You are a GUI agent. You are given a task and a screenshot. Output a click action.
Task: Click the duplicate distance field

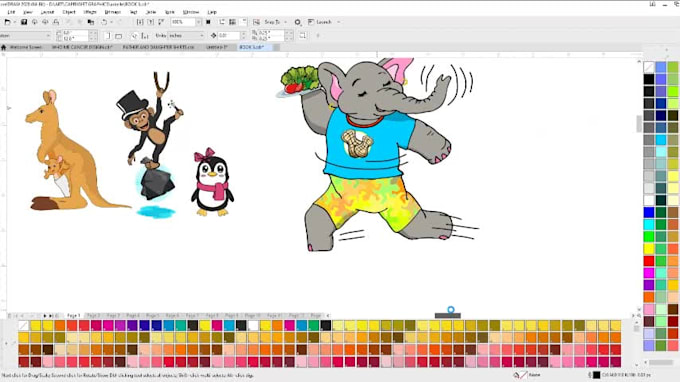271,36
